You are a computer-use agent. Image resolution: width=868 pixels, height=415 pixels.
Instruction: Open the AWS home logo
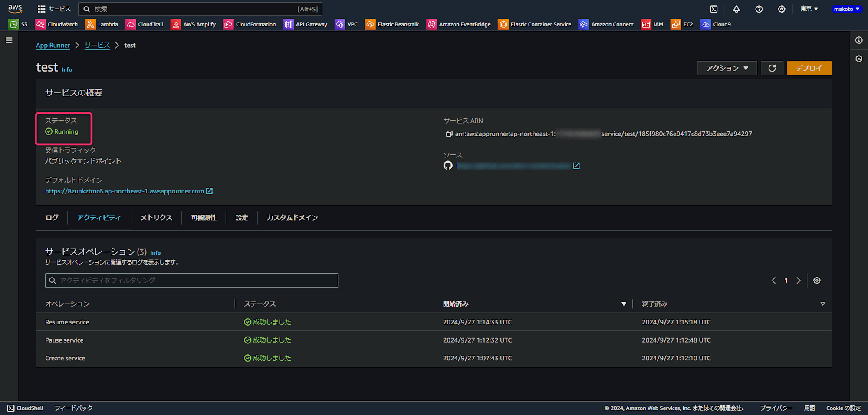tap(15, 9)
